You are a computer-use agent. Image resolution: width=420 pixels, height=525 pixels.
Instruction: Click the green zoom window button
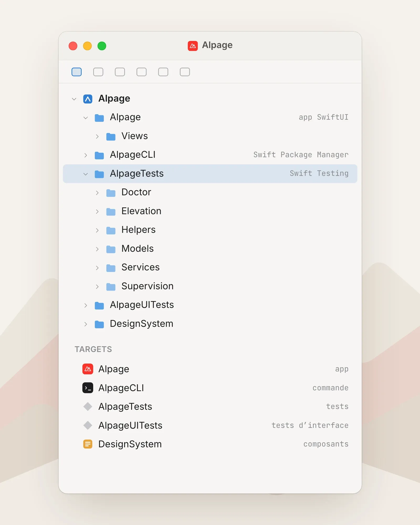102,46
